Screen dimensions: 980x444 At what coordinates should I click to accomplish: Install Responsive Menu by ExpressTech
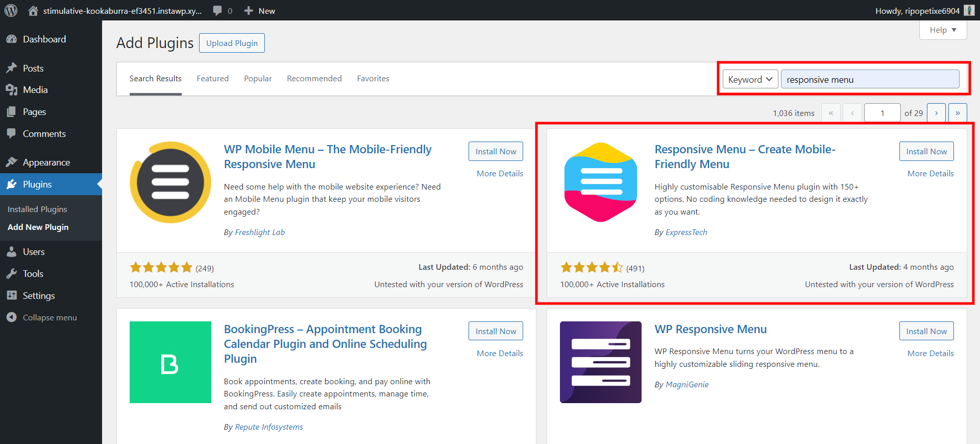pyautogui.click(x=926, y=151)
